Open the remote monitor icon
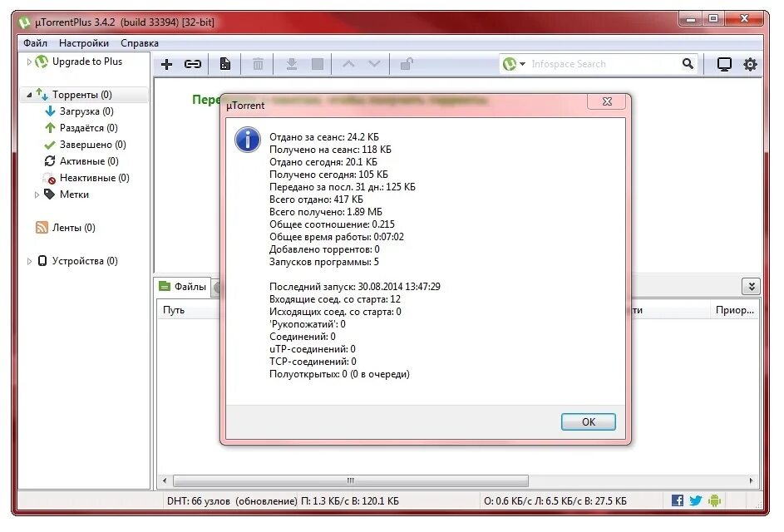The width and height of the screenshot is (784, 532). point(724,64)
